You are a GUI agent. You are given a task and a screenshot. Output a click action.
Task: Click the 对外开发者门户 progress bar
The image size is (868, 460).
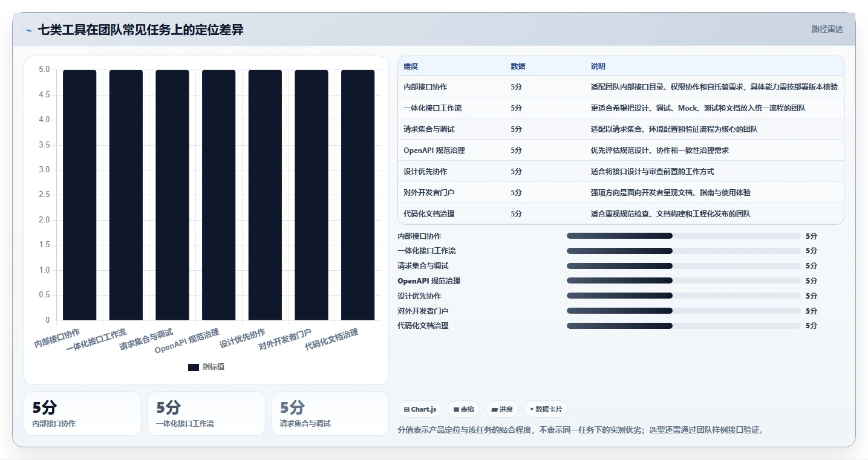[x=684, y=311]
